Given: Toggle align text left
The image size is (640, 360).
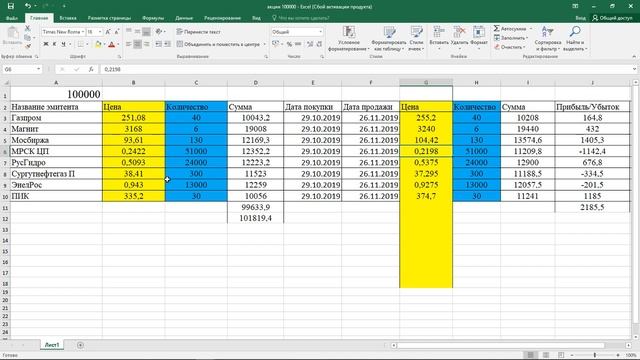Looking at the screenshot, I should (129, 44).
